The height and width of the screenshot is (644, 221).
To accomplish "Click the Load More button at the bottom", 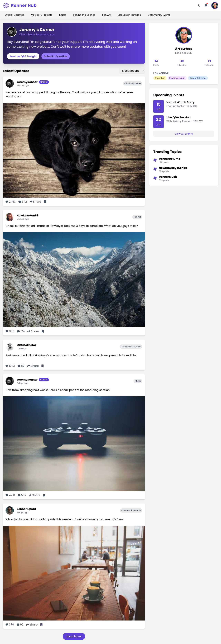I will point(74,636).
